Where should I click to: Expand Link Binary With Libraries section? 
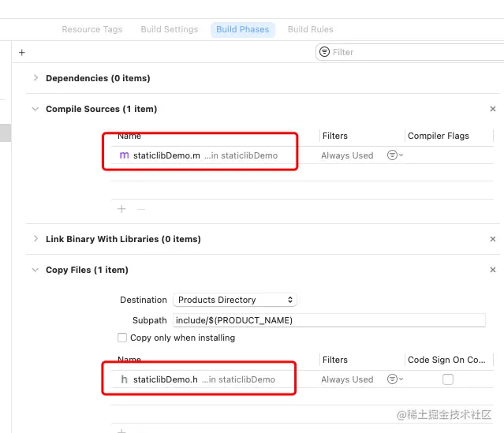35,239
